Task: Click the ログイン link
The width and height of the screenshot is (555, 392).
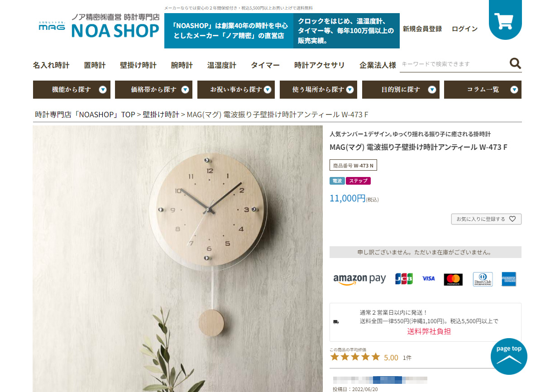Action: [464, 29]
